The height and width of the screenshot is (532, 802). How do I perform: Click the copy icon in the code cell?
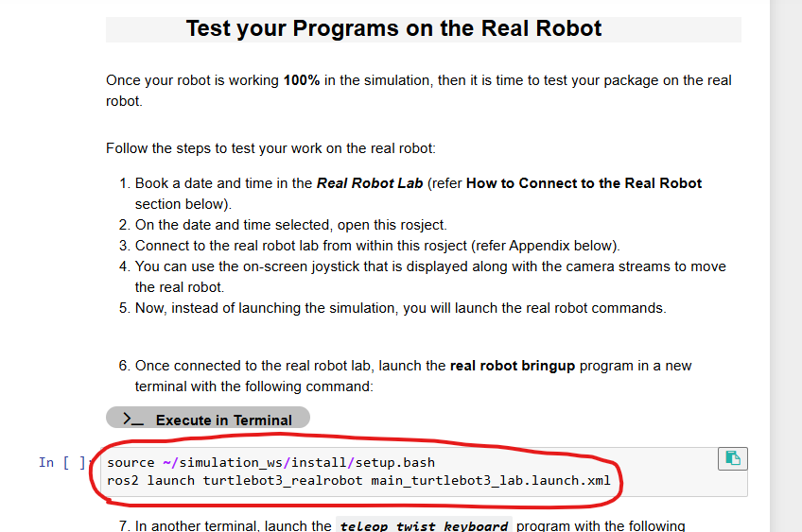pyautogui.click(x=732, y=458)
